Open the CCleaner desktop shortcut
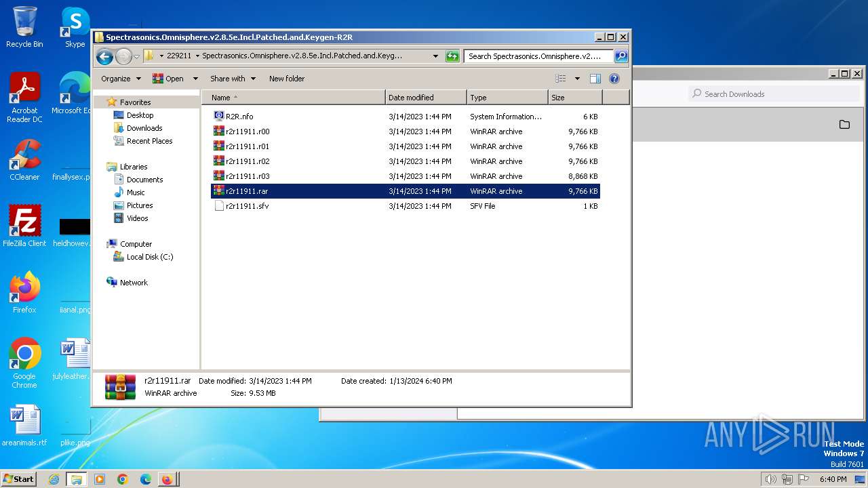 click(24, 160)
